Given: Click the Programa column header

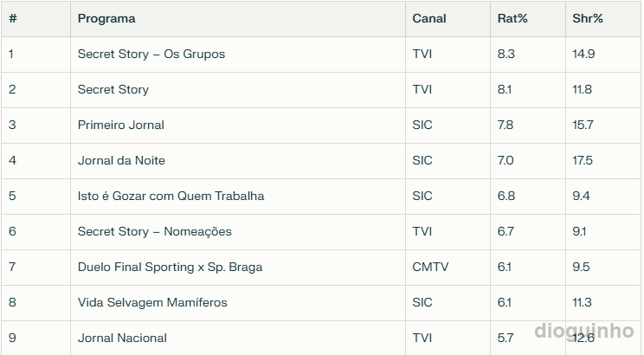Looking at the screenshot, I should click(106, 19).
